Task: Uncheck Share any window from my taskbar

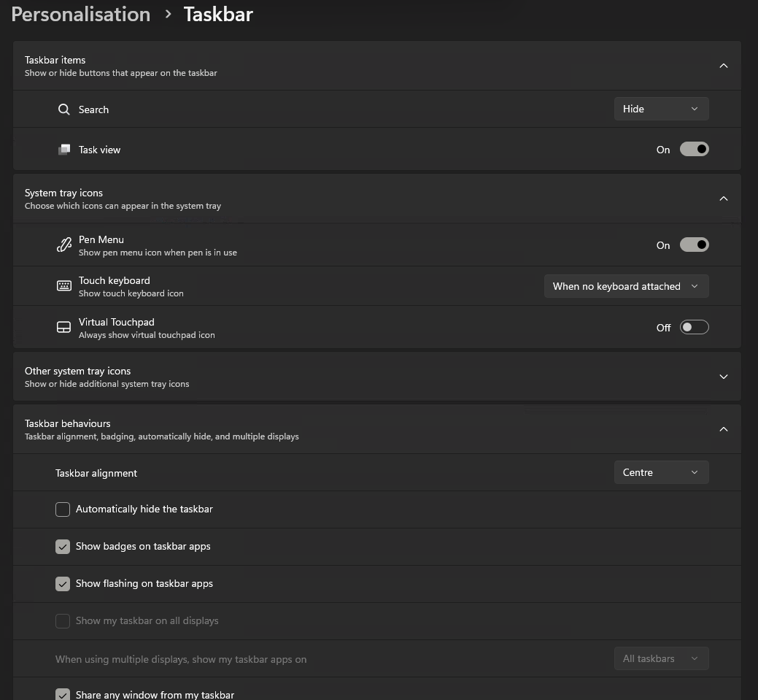Action: click(63, 694)
